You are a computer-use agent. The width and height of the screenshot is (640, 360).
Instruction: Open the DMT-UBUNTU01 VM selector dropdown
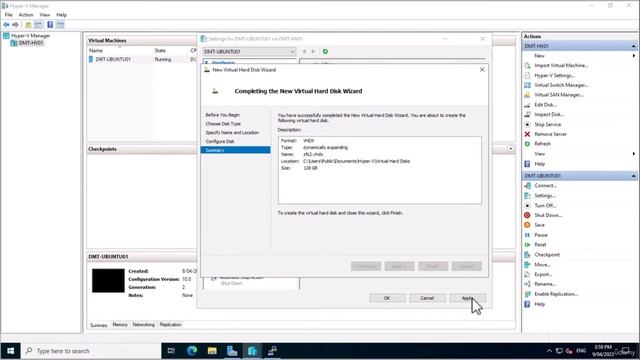pyautogui.click(x=249, y=52)
